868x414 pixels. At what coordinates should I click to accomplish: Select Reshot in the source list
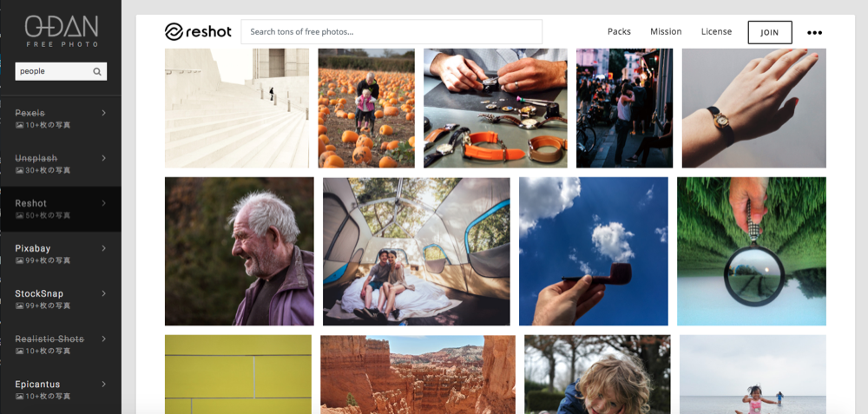point(61,208)
